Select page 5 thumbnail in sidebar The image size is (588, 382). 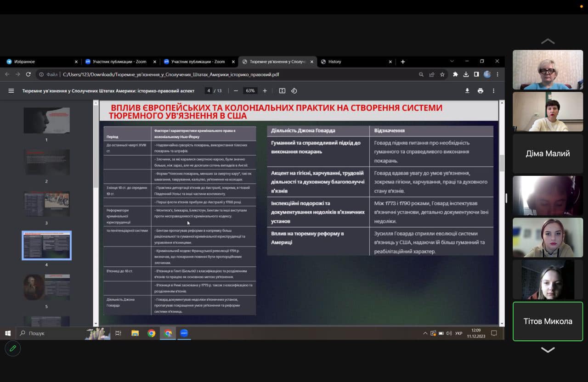(46, 287)
